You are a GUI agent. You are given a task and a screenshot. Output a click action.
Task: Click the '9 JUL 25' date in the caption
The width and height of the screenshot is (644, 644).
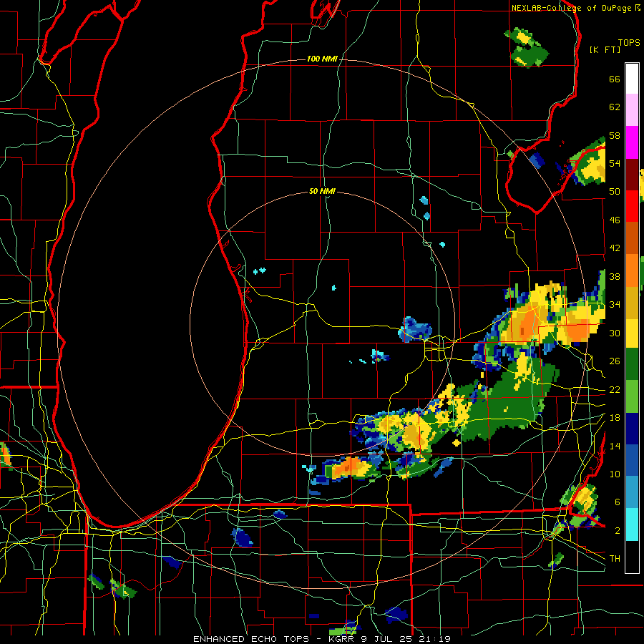click(x=388, y=639)
